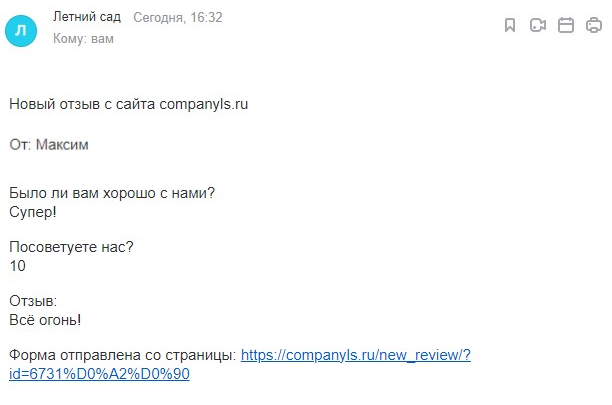Click the text 'Форма отправлена со страницы:'
Viewport: 612px width, 405px height.
(122, 355)
